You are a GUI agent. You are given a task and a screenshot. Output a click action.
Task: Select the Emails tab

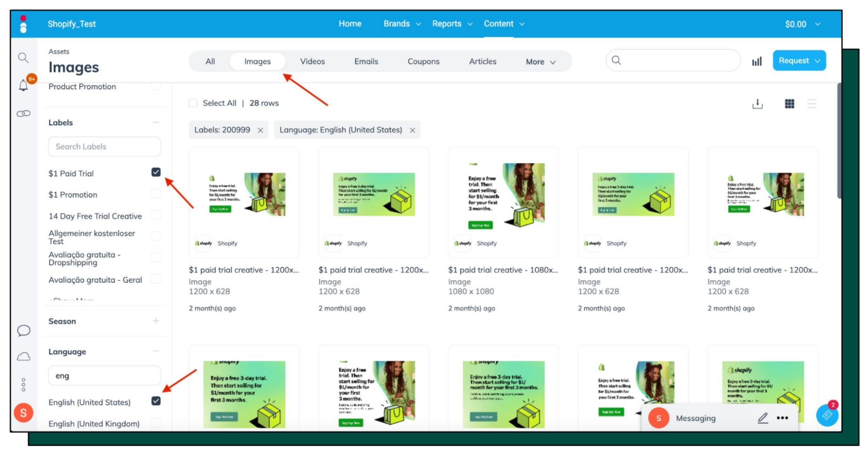[x=366, y=62]
